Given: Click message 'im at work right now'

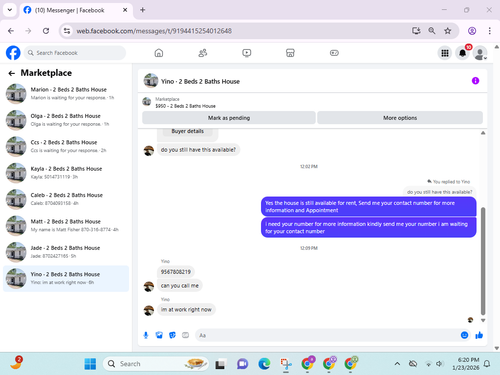Looking at the screenshot, I should [x=186, y=309].
